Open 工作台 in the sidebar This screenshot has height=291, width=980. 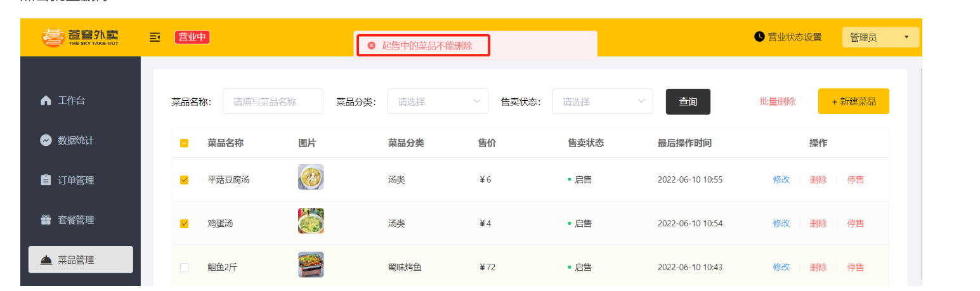point(81,100)
